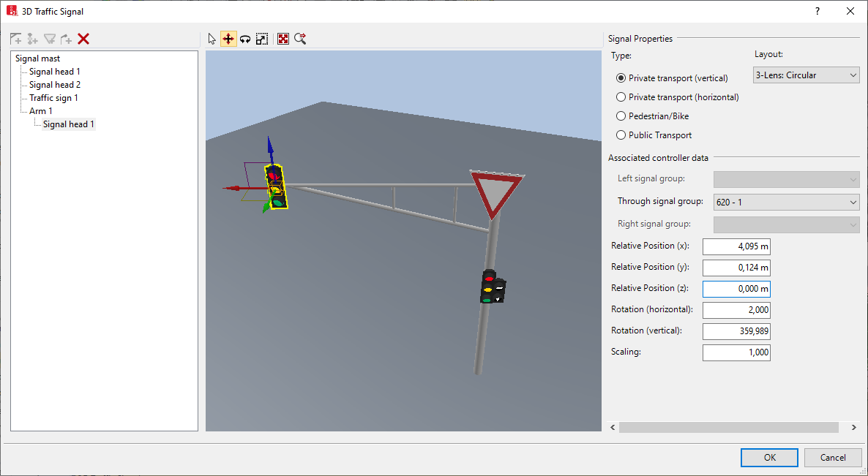Select the Public Transport radio button

click(621, 135)
